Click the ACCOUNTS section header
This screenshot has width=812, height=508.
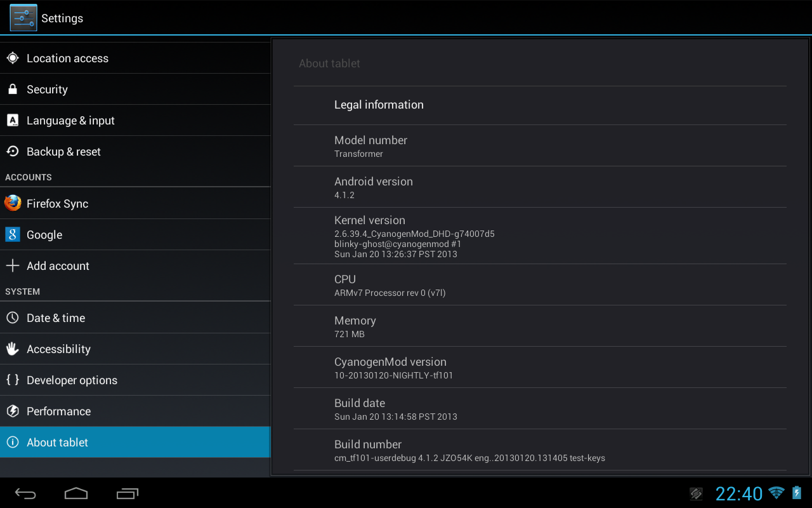click(29, 177)
